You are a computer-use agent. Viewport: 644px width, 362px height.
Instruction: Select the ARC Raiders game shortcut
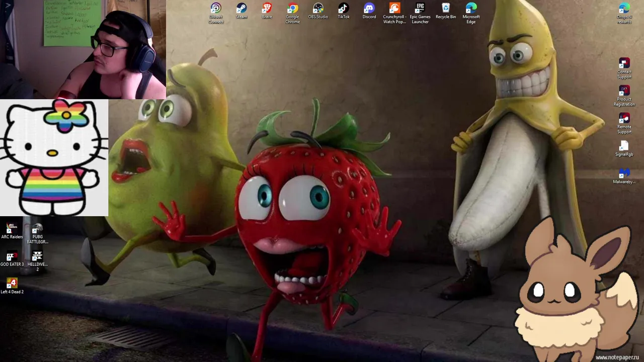[x=12, y=231]
